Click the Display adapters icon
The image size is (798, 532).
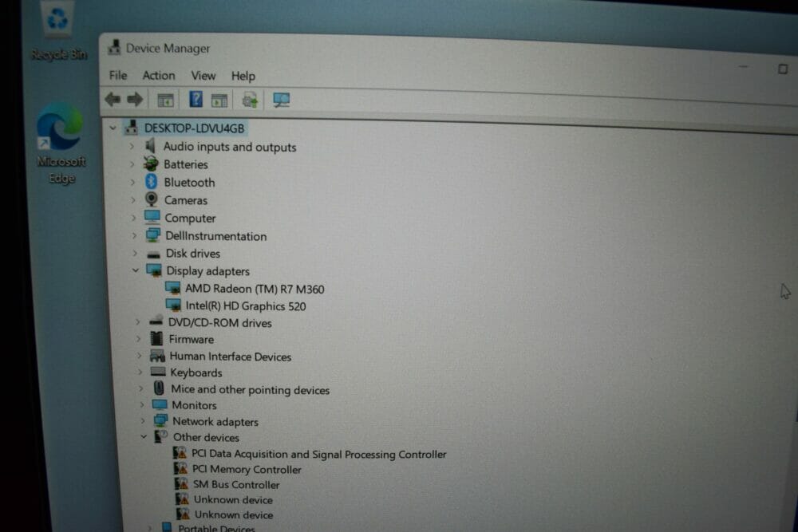click(x=154, y=270)
